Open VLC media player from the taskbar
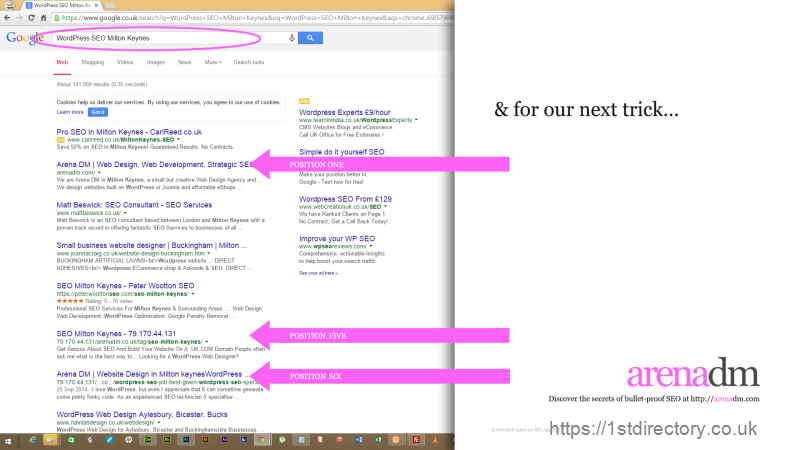Image resolution: width=800 pixels, height=450 pixels. (x=435, y=440)
